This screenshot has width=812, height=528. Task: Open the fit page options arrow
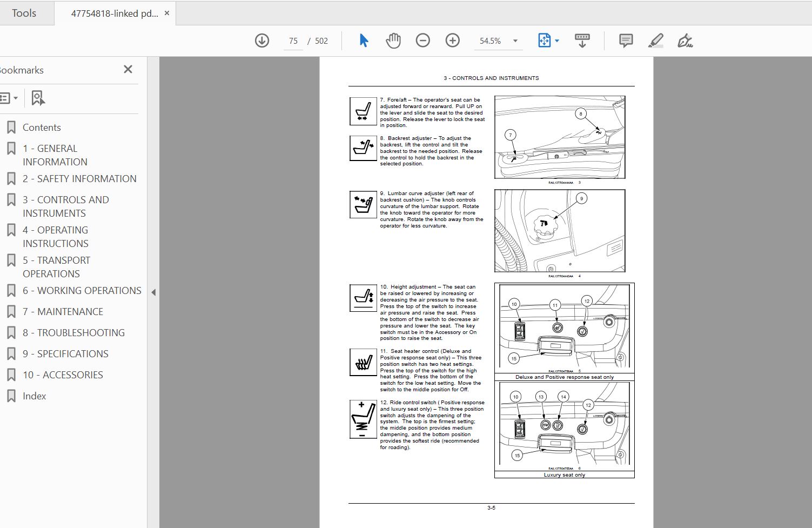click(x=557, y=41)
